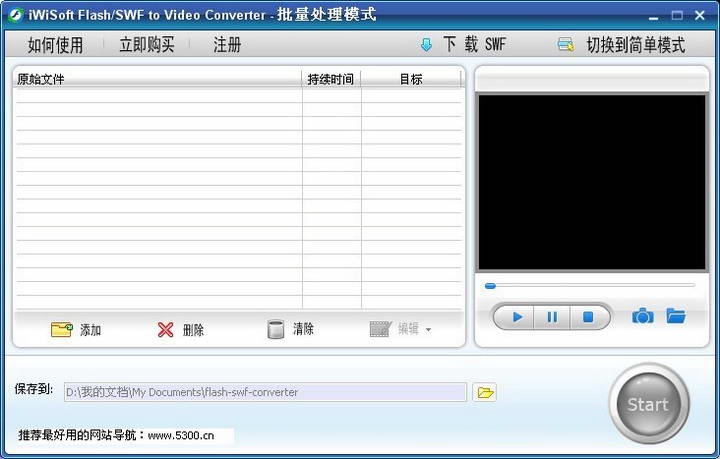Click the 删除 delete label
This screenshot has width=720, height=459.
[x=193, y=330]
